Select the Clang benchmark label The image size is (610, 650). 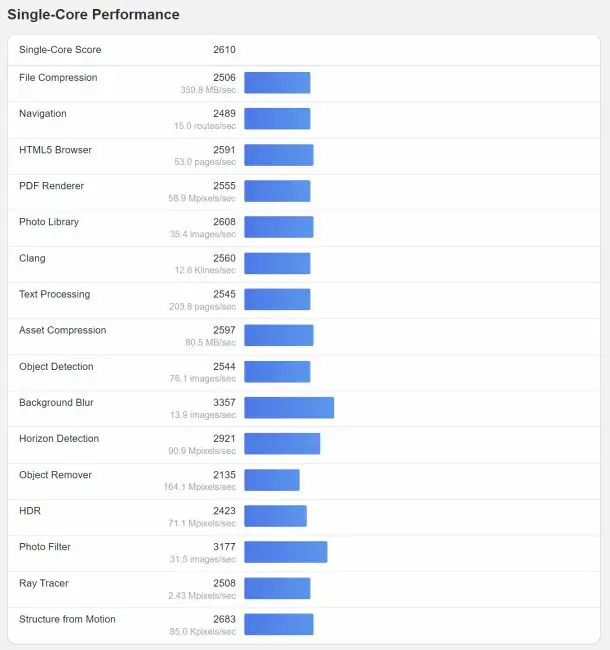click(32, 258)
